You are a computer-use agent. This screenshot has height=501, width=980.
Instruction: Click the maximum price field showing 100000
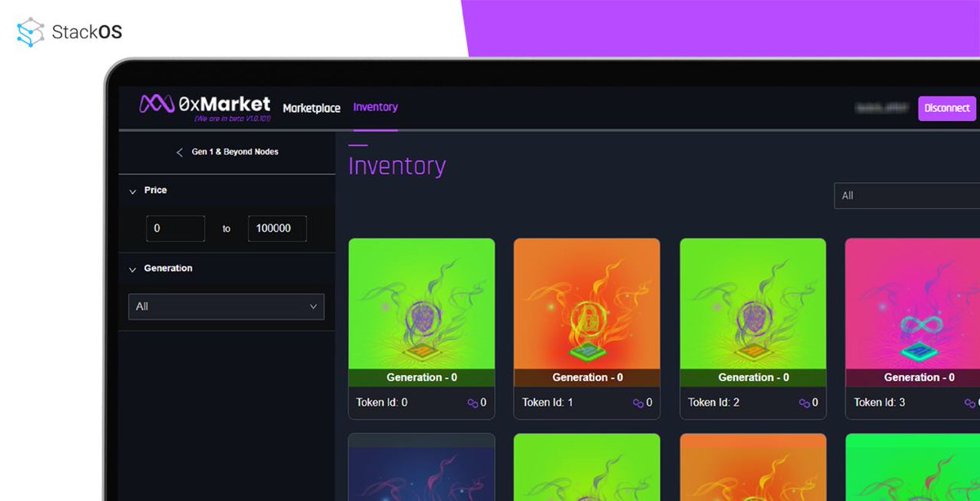(277, 229)
